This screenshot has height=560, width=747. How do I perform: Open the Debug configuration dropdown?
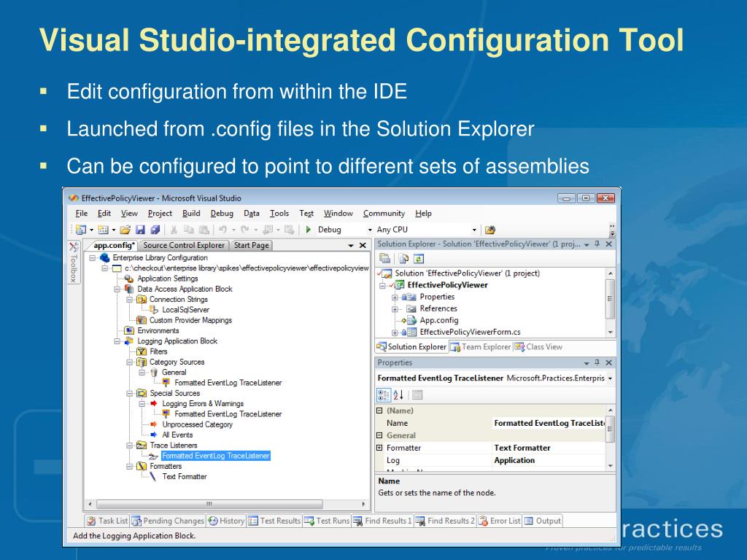pyautogui.click(x=370, y=230)
